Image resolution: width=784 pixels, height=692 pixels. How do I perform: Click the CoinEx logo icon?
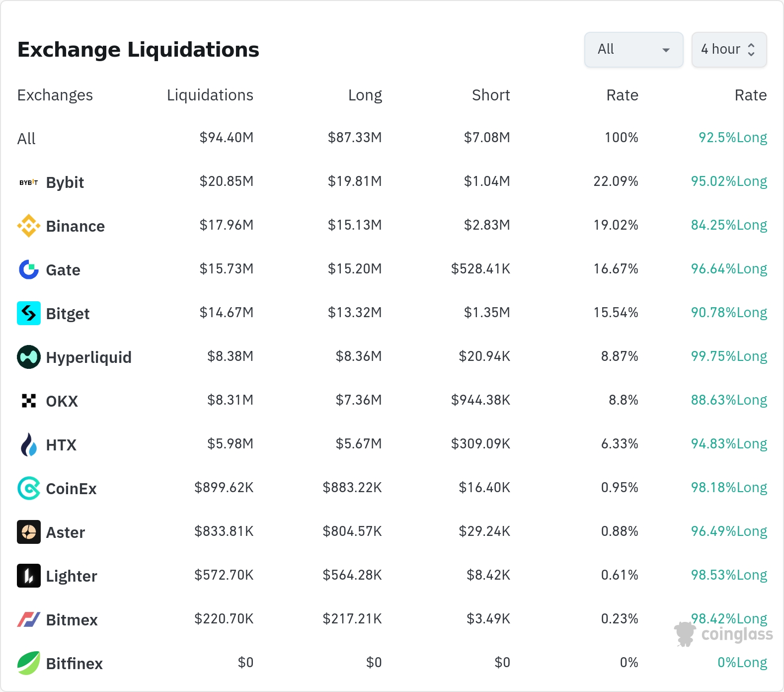coord(29,488)
